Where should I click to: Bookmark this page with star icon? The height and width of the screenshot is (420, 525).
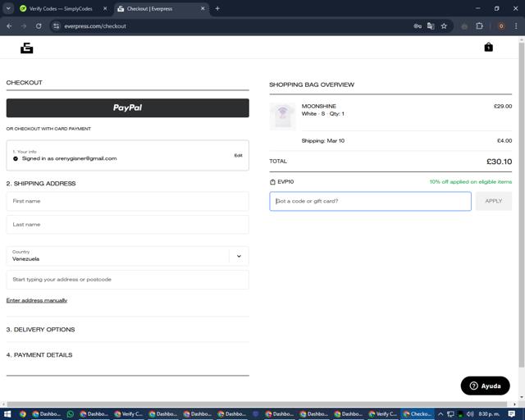coord(444,26)
